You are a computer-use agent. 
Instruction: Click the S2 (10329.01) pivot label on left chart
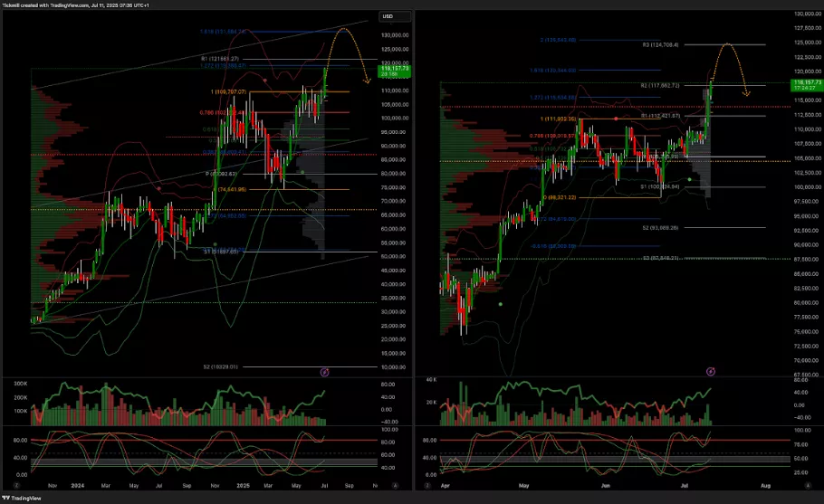pos(222,366)
